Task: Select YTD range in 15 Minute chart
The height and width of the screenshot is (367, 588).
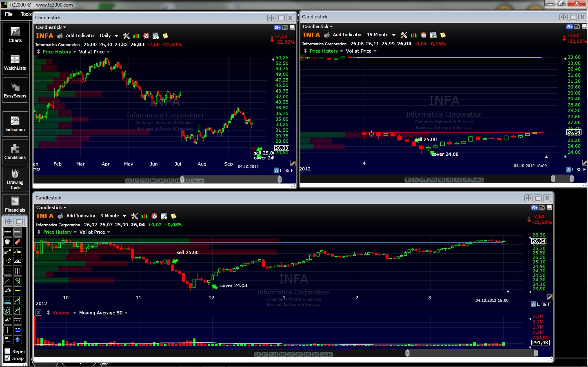Action: [424, 180]
